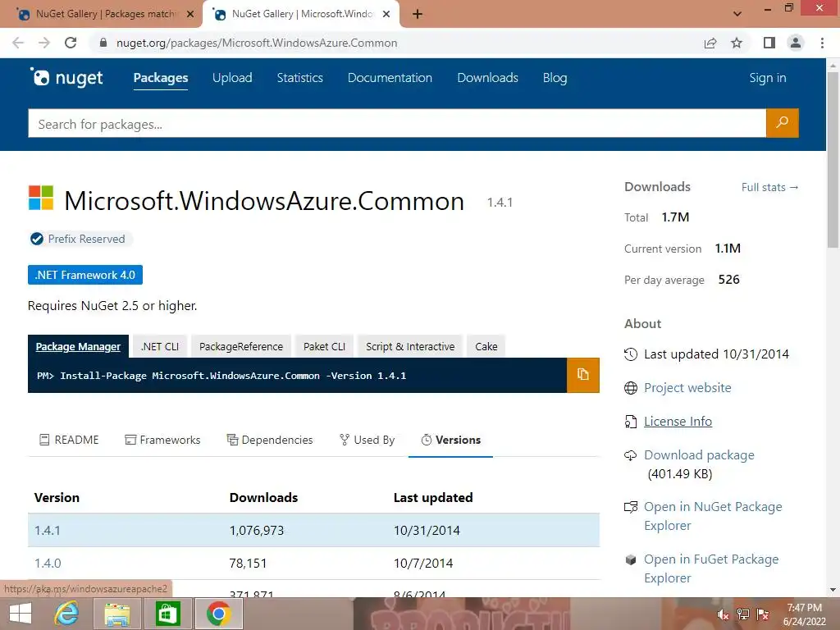Viewport: 840px width, 630px height.
Task: Click the muted volume tray icon
Action: point(724,614)
